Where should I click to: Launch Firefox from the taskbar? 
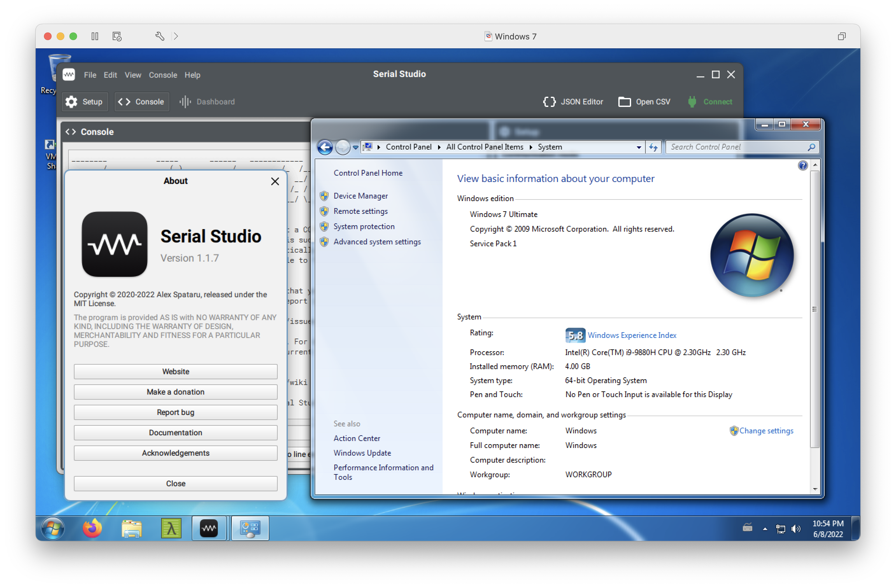92,528
